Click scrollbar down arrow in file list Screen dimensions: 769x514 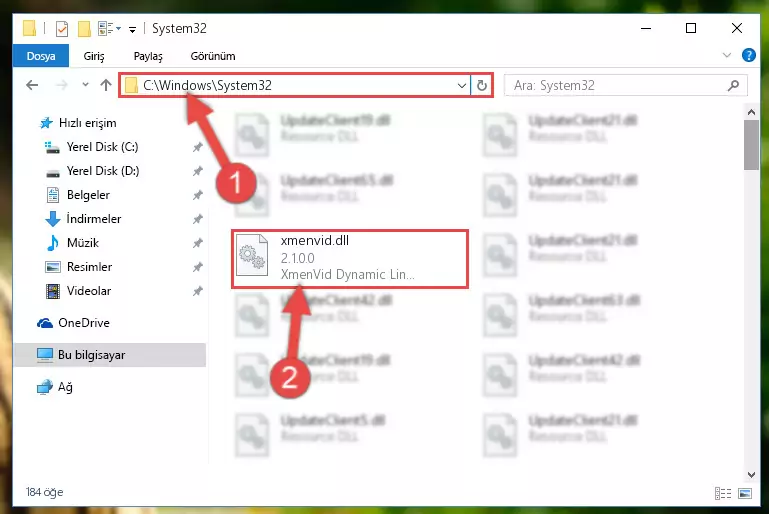(x=751, y=474)
